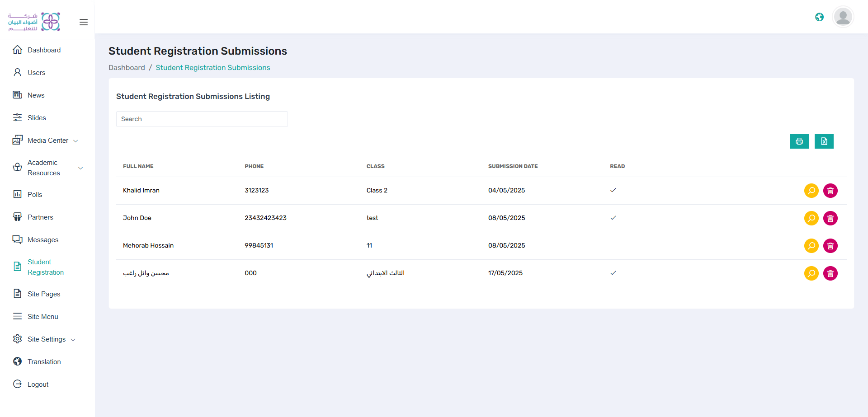Click the Logout arrow icon
This screenshot has width=868, height=417.
17,384
